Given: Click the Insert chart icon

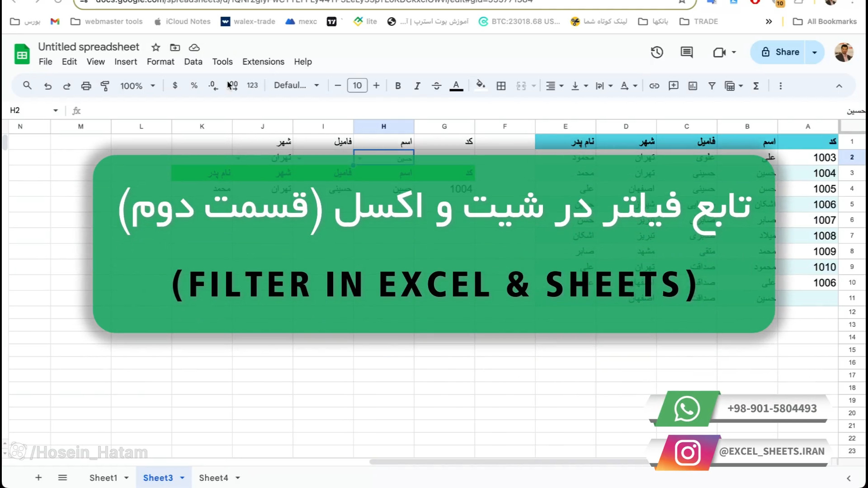Looking at the screenshot, I should click(x=693, y=86).
